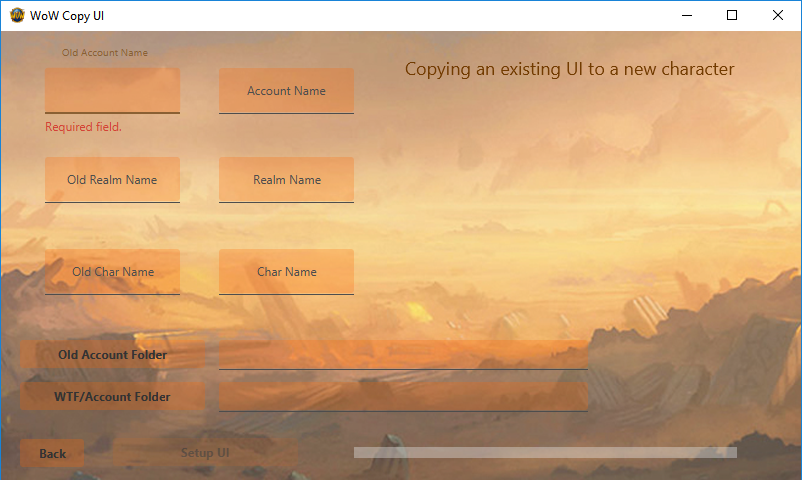Minimize the WoW Copy UI window
The width and height of the screenshot is (802, 480).
[687, 15]
